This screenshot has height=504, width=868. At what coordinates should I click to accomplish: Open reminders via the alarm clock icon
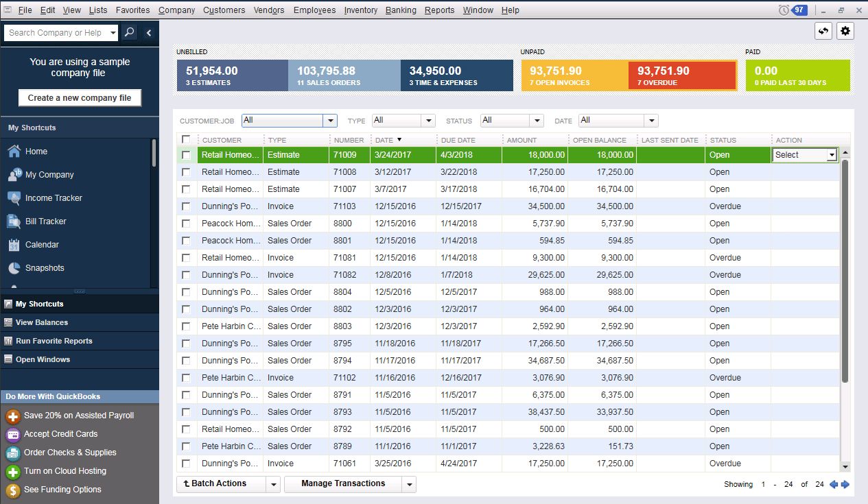pyautogui.click(x=784, y=10)
